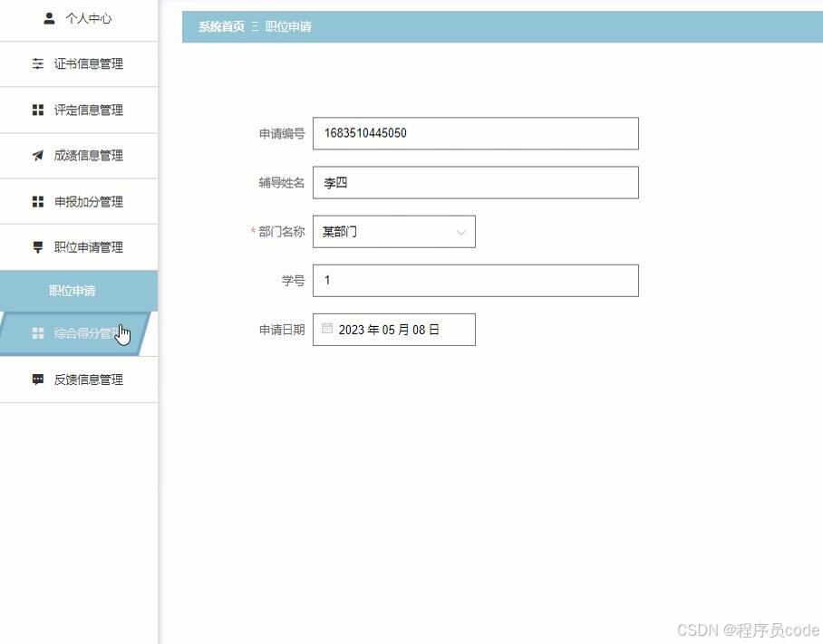The image size is (823, 644).
Task: Click the 部门名称 label
Action: pos(282,231)
